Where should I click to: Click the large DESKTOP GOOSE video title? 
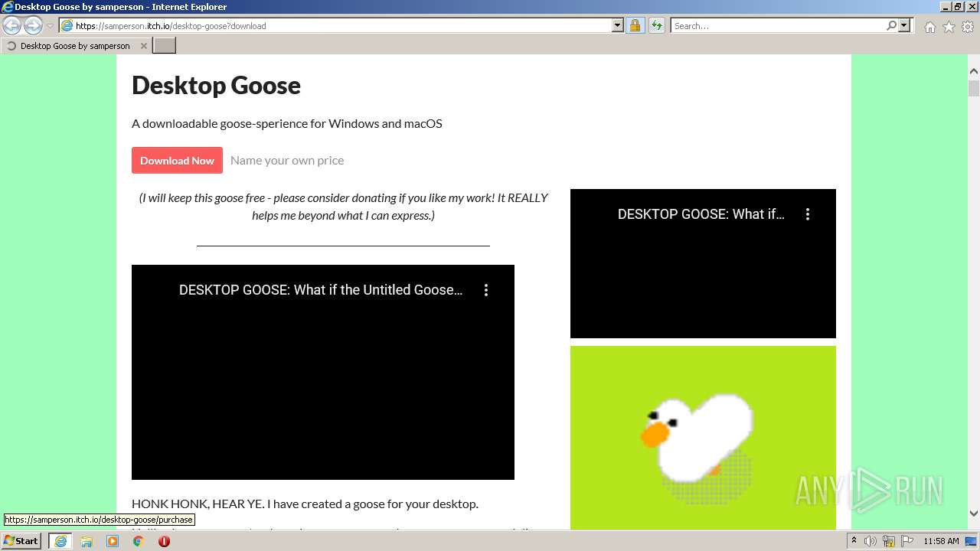(x=321, y=290)
